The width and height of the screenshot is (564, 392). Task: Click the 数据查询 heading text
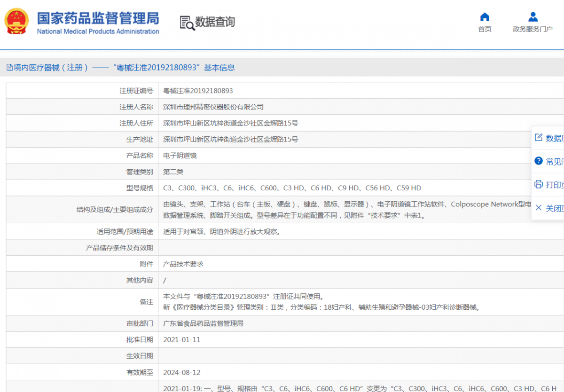pos(215,22)
